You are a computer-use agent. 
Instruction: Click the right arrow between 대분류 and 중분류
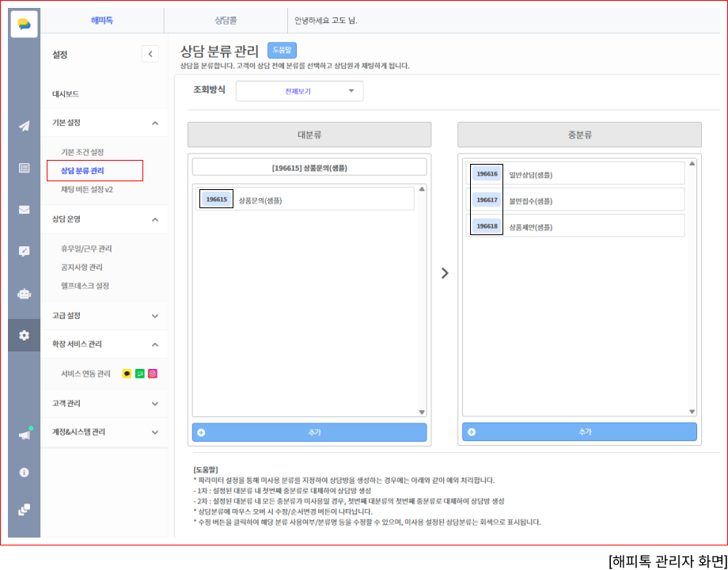click(x=445, y=273)
